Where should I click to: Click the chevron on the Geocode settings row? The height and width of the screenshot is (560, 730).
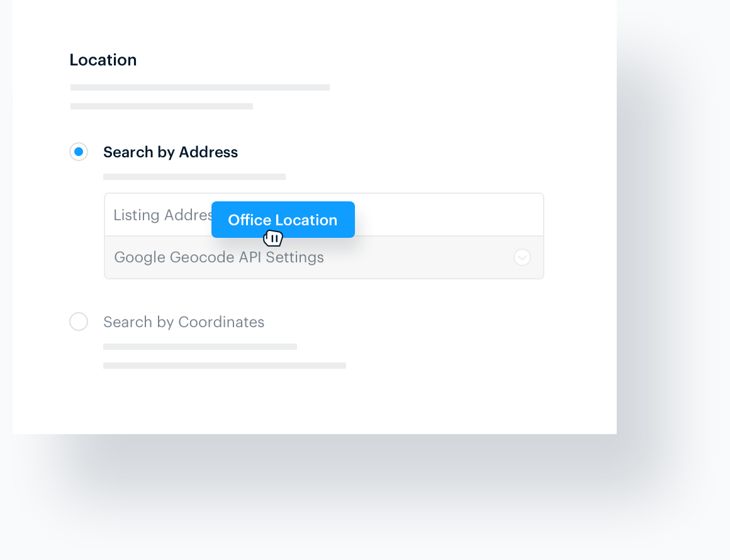tap(522, 257)
